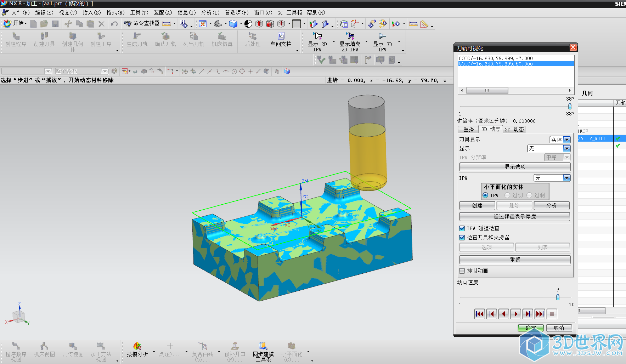Rewind to start of toolpath
The width and height of the screenshot is (626, 364).
480,314
